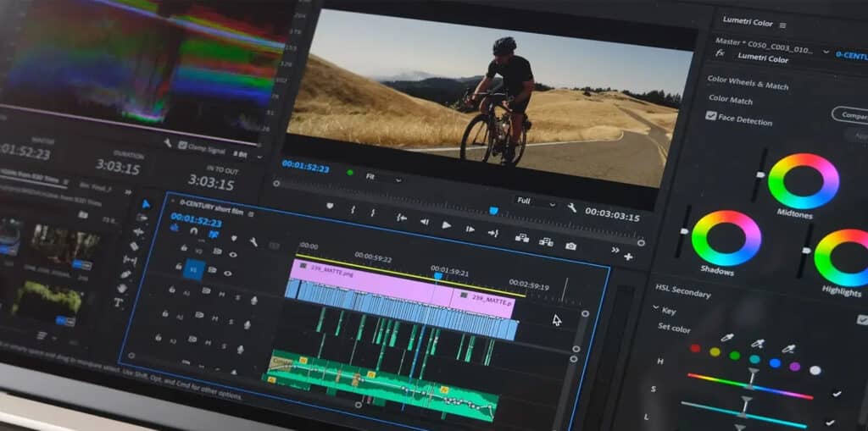Mute the A2 audio track
Image resolution: width=868 pixels, height=431 pixels.
216,318
